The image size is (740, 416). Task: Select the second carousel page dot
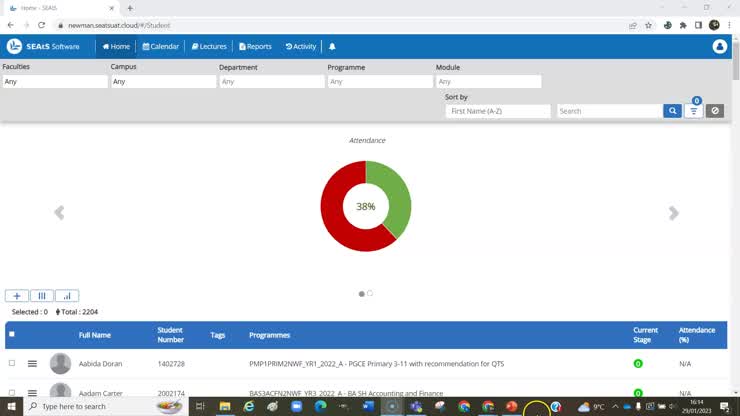[370, 293]
